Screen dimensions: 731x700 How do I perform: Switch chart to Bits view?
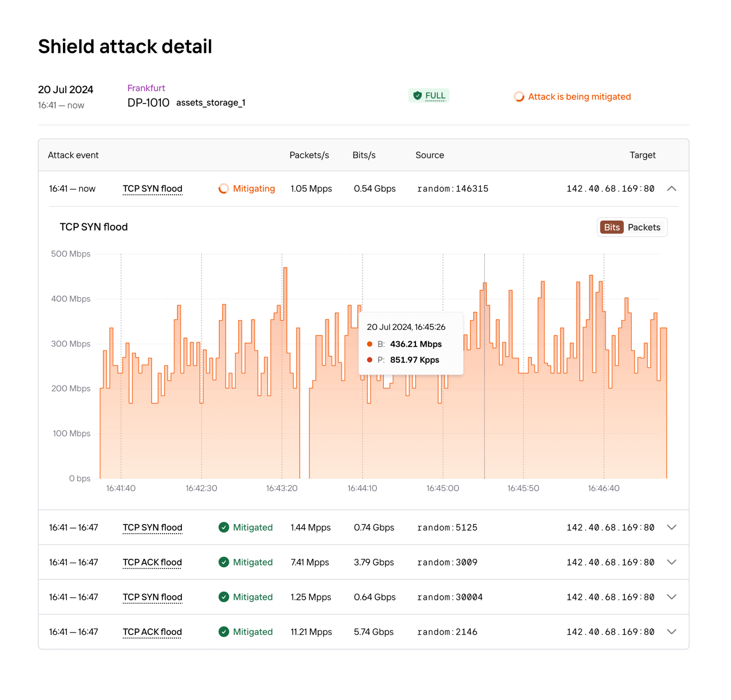click(x=612, y=227)
